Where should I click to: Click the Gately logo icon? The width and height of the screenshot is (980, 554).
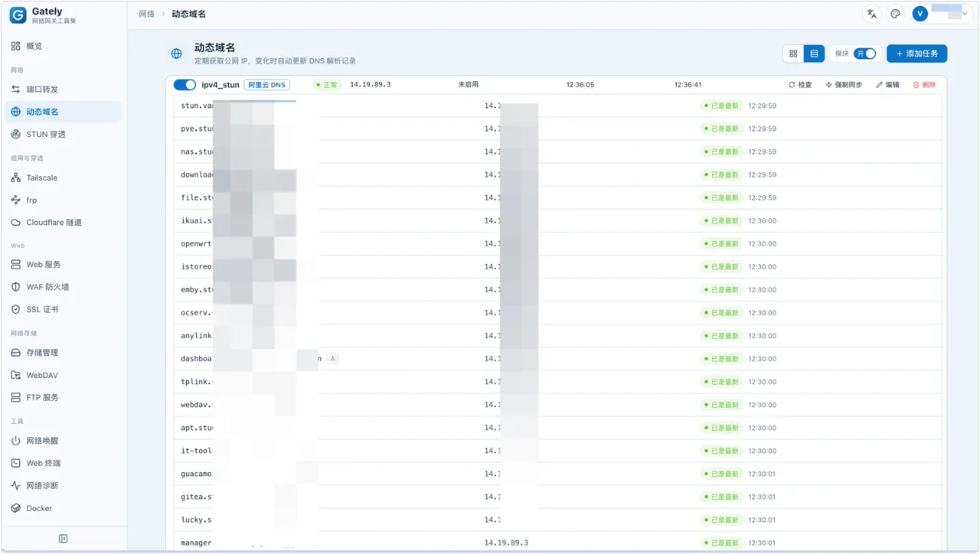(x=18, y=15)
